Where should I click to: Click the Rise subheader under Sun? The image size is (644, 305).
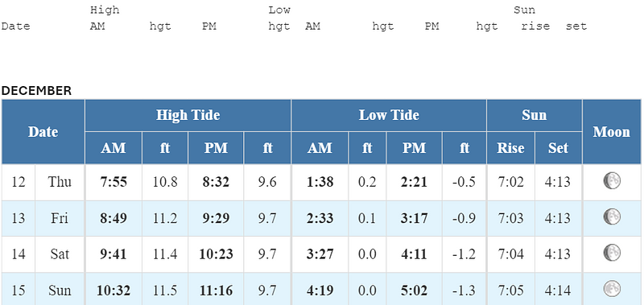(510, 148)
